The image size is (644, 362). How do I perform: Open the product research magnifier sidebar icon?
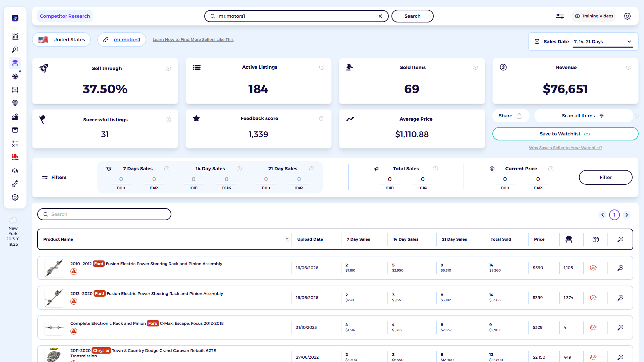(x=15, y=50)
